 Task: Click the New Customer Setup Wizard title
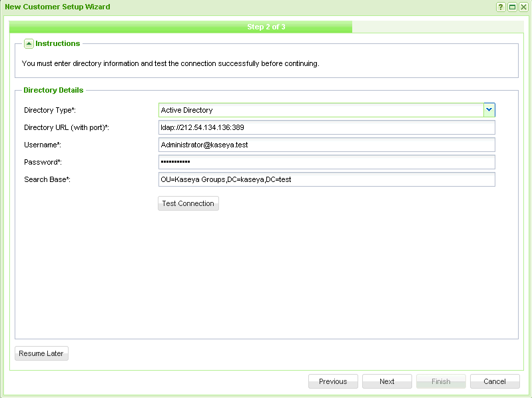(x=58, y=7)
